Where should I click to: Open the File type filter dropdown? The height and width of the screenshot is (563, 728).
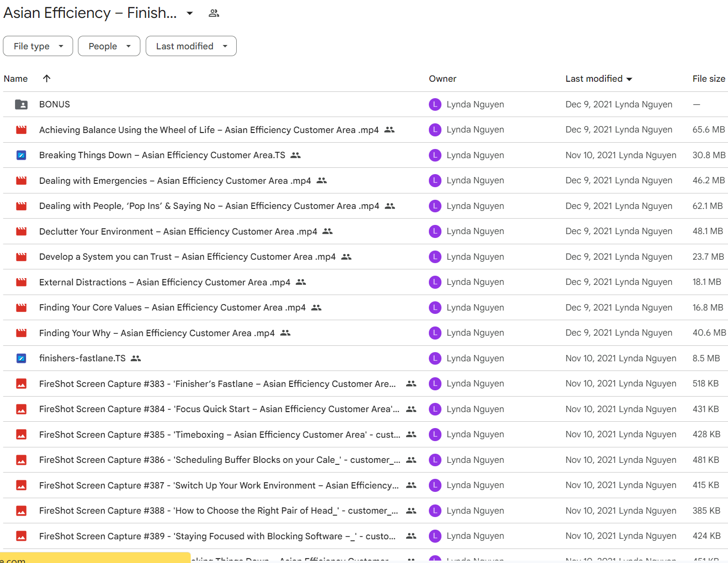point(38,46)
